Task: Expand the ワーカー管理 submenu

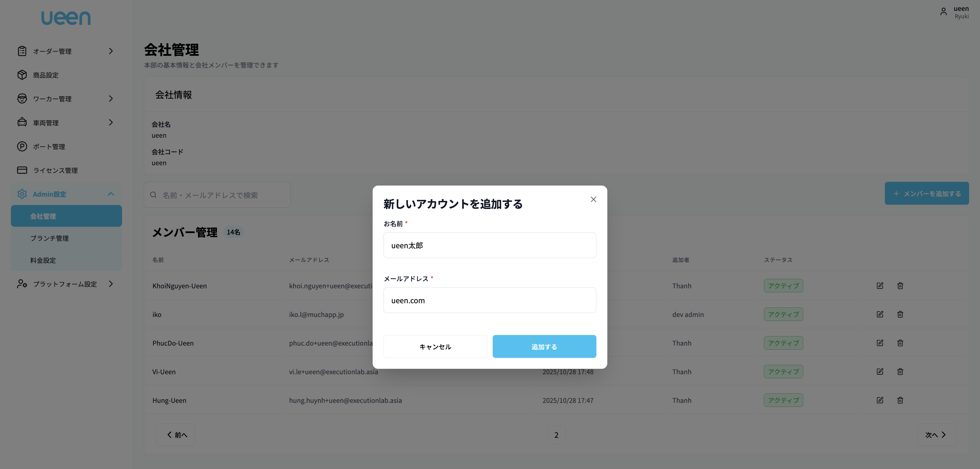Action: pyautogui.click(x=111, y=99)
